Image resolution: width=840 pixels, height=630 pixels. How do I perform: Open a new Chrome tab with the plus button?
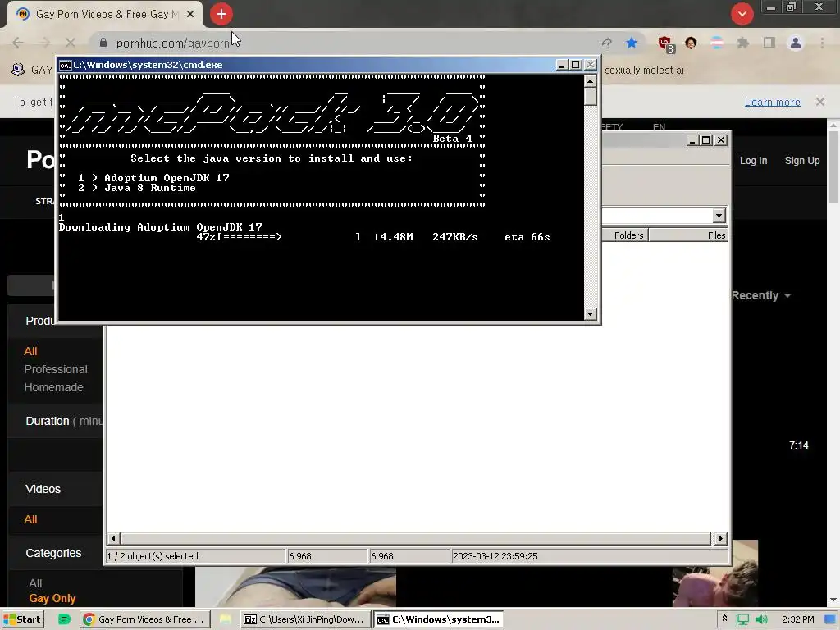point(221,14)
